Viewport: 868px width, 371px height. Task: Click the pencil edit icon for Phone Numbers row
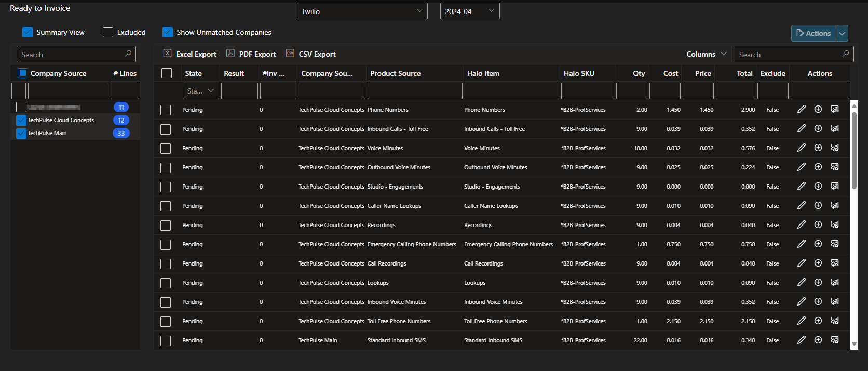[802, 109]
